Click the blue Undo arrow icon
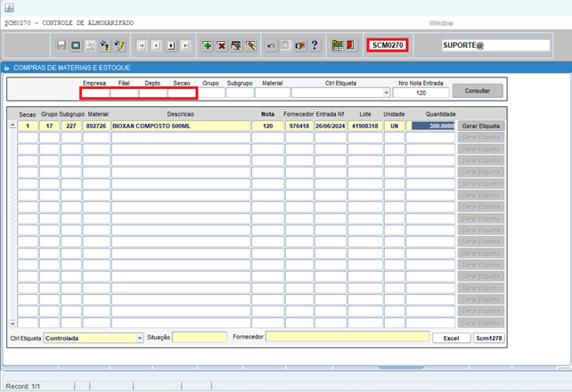Screen dimensions: 572x392 tap(271, 45)
